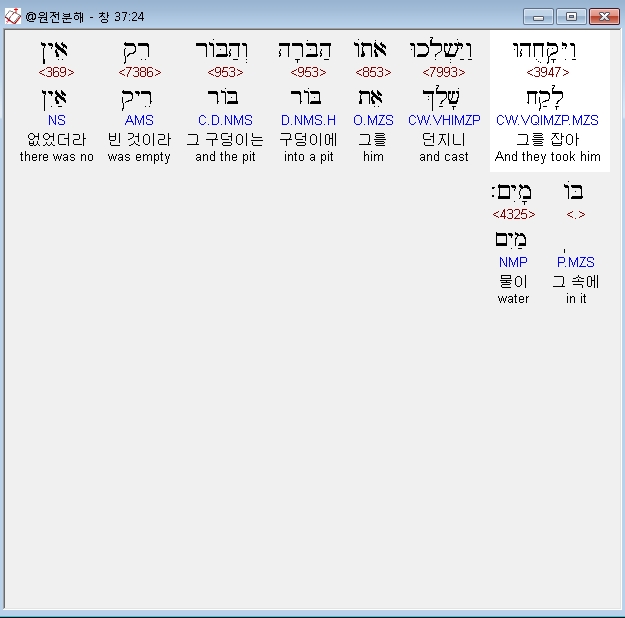Viewport: 625px width, 618px height.
Task: Select parsing code NS
Action: tap(57, 120)
